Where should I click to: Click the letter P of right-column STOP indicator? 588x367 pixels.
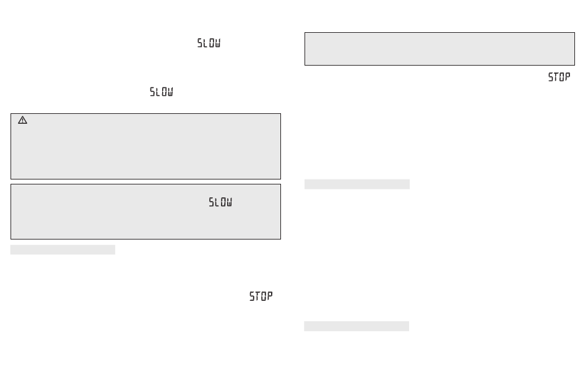568,77
